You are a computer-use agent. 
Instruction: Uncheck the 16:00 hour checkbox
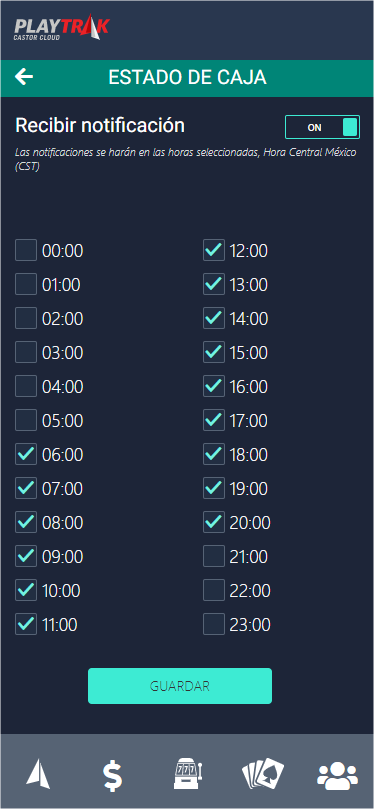click(214, 386)
